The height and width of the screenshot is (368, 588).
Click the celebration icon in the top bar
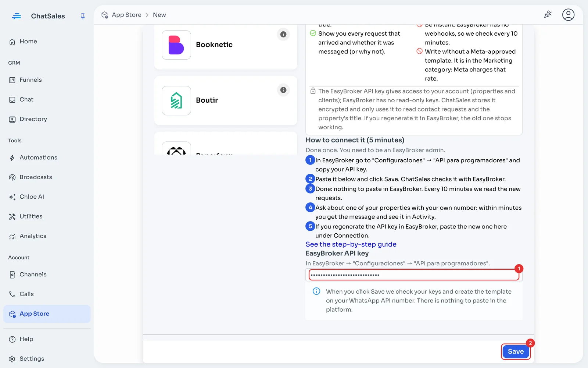point(548,15)
